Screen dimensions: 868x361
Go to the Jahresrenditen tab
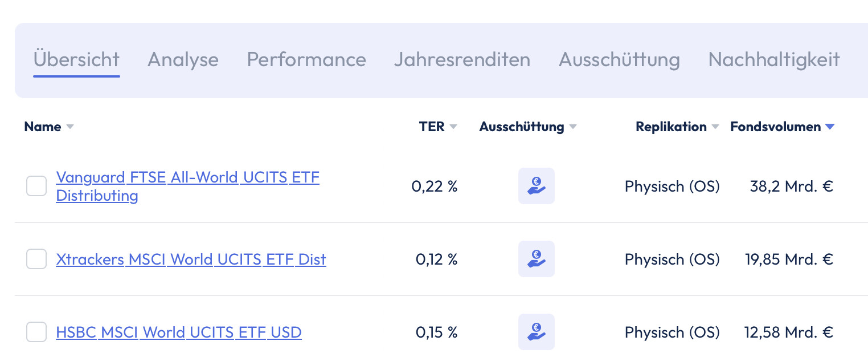pos(462,60)
